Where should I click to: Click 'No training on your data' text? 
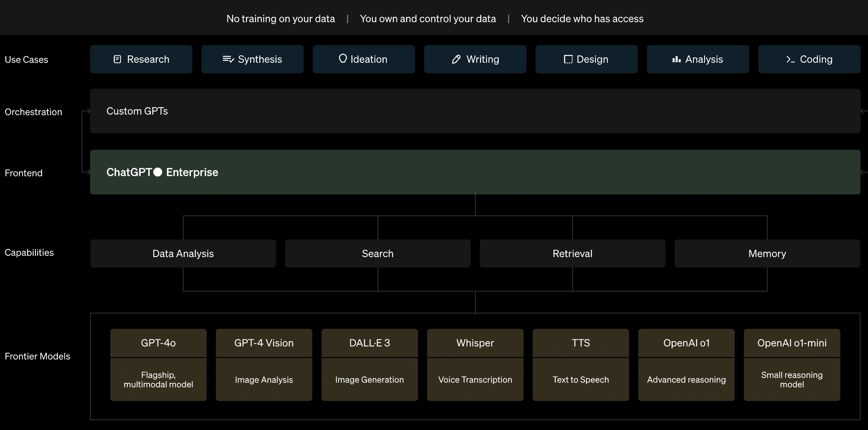(281, 19)
